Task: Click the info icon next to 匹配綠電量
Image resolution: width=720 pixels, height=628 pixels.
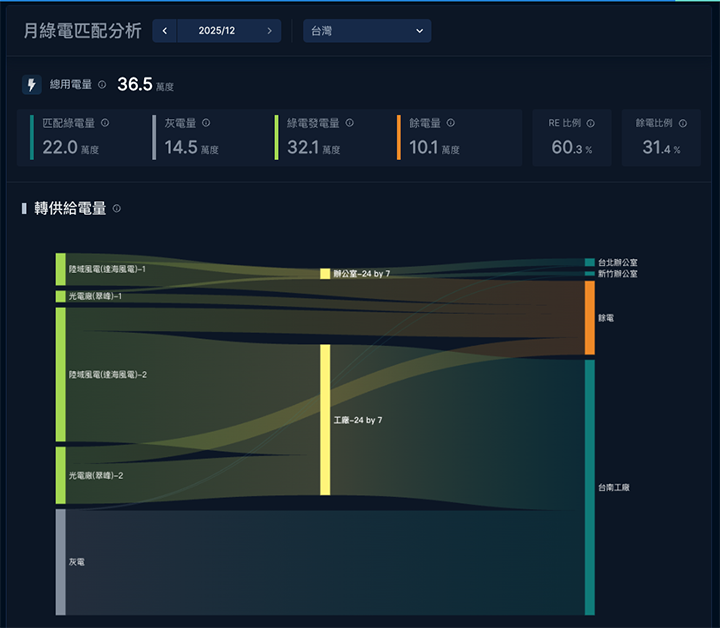Action: [x=105, y=123]
